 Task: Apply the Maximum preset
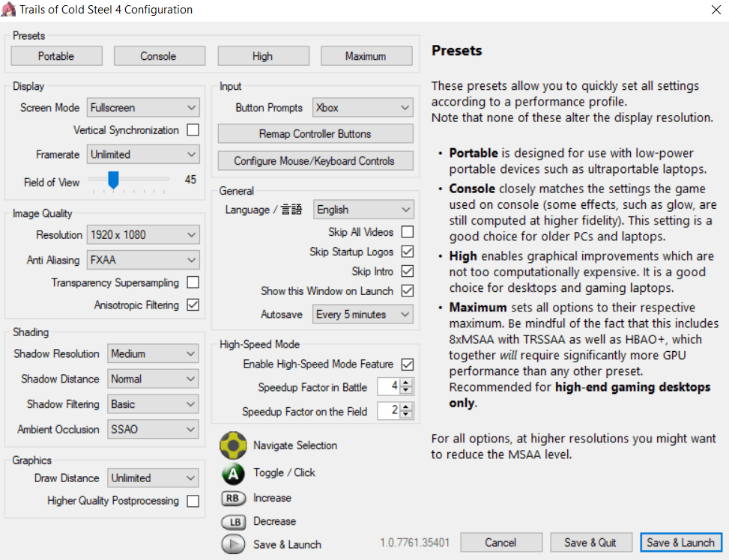tap(366, 56)
